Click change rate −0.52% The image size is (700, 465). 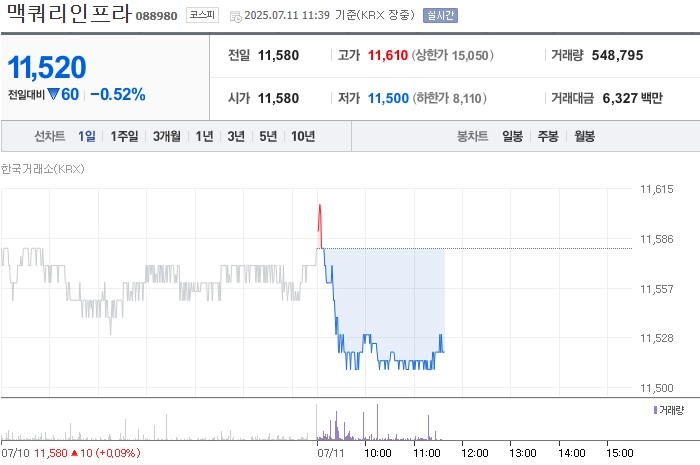(x=118, y=94)
